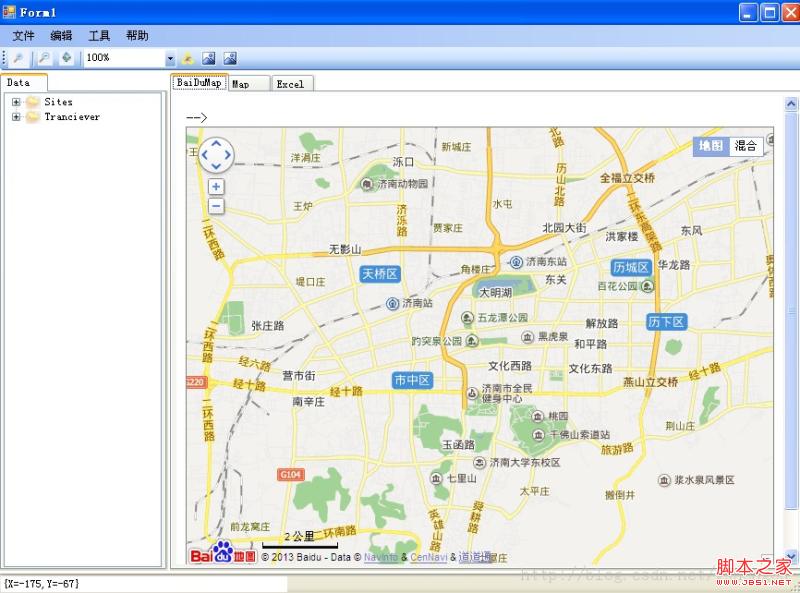
Task: Click the map zoom in plus button
Action: (x=216, y=186)
